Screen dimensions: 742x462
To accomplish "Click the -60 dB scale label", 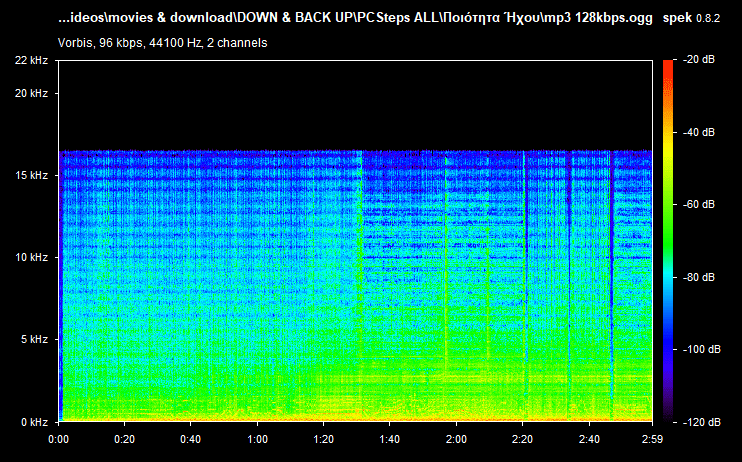I will tap(699, 204).
